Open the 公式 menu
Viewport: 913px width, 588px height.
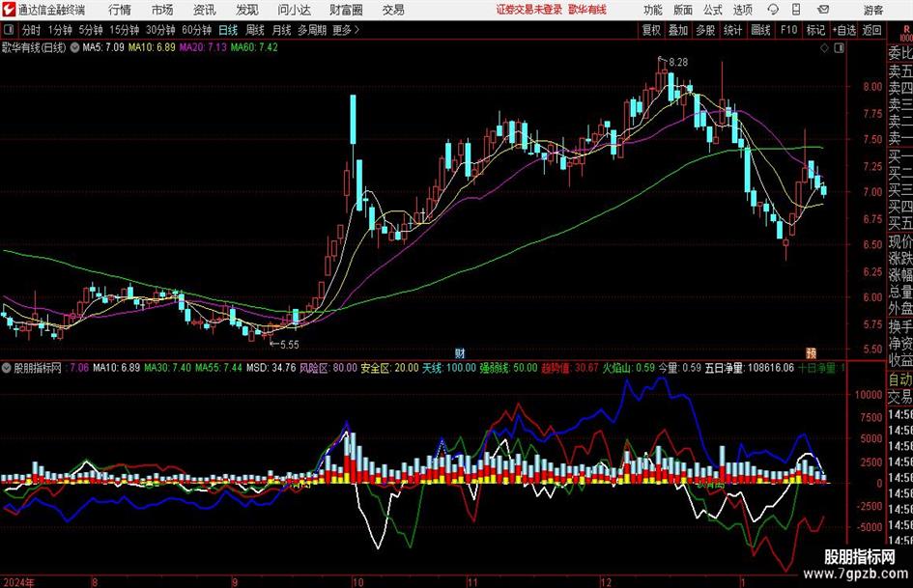pos(713,10)
